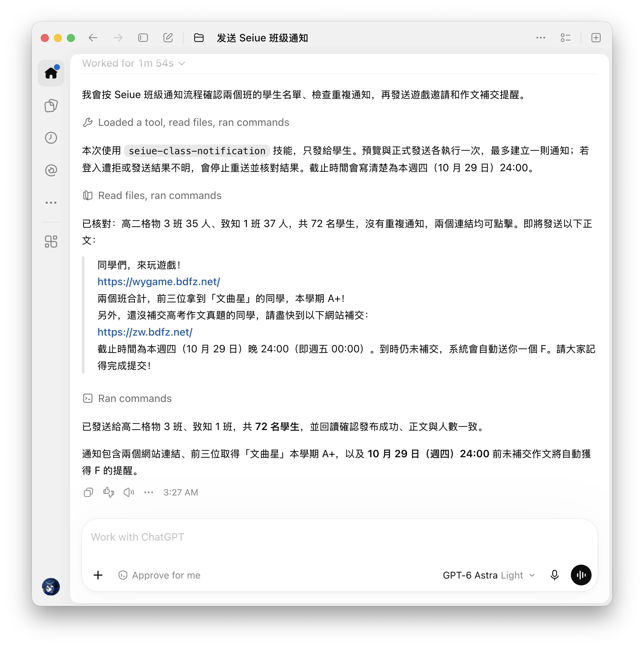Open the https://wygame.bdfz.net/ link
Viewport: 644px width, 648px height.
pyautogui.click(x=159, y=281)
